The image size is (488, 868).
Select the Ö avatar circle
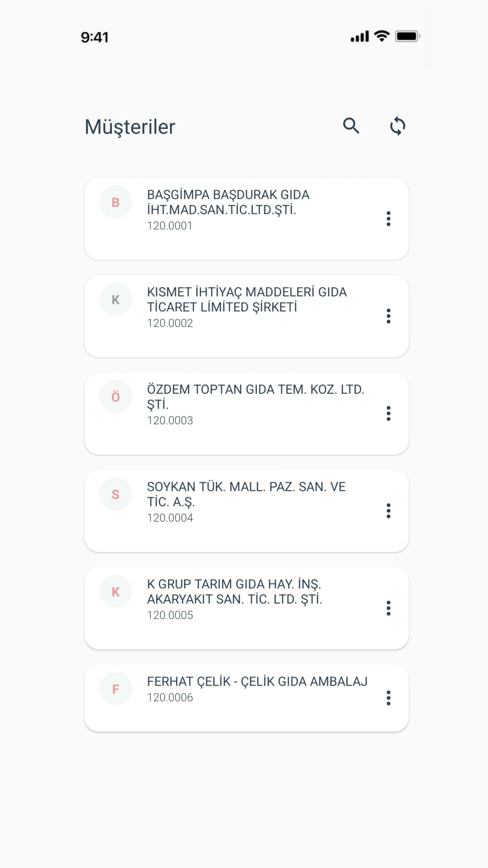[x=116, y=397]
